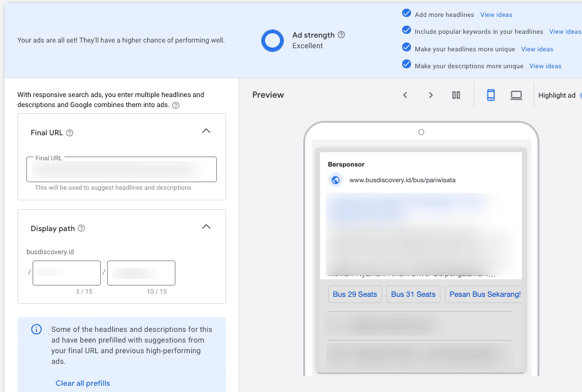Click help icon beside Final URL heading
Viewport: 582px width, 392px height.
pyautogui.click(x=70, y=133)
